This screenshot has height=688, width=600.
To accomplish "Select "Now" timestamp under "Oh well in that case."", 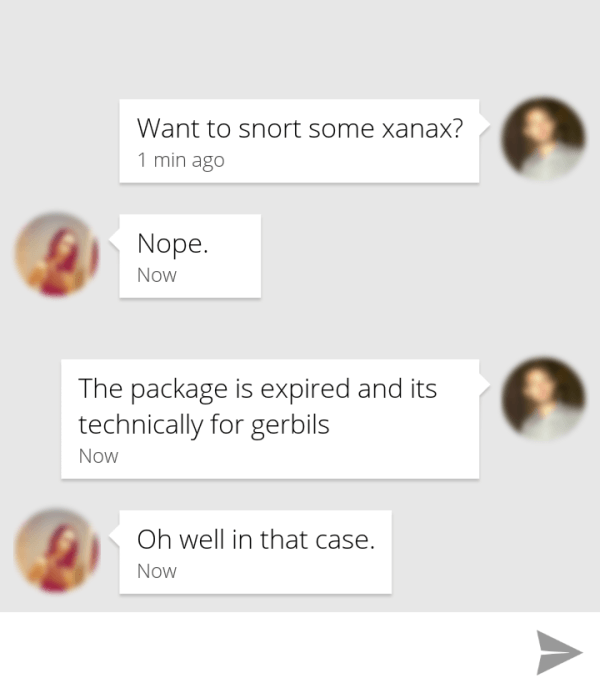I will (157, 571).
